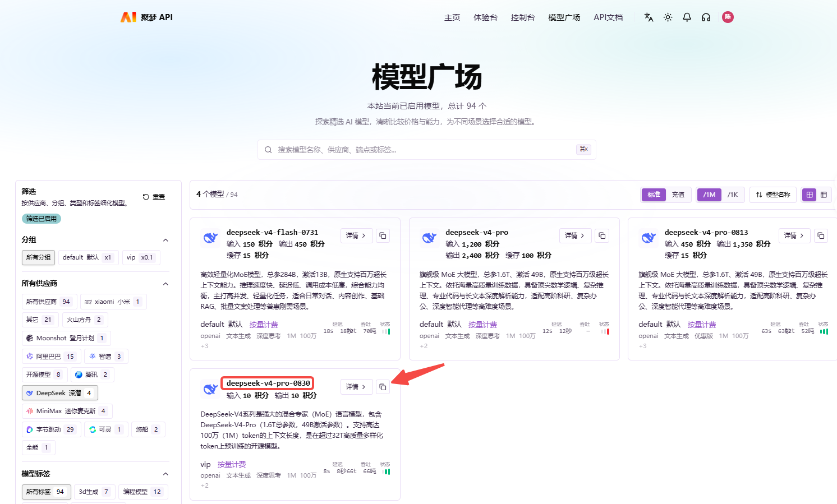Screen dimensions: 837x504
Task: Filter by 悠船 vendor
Action: point(148,429)
